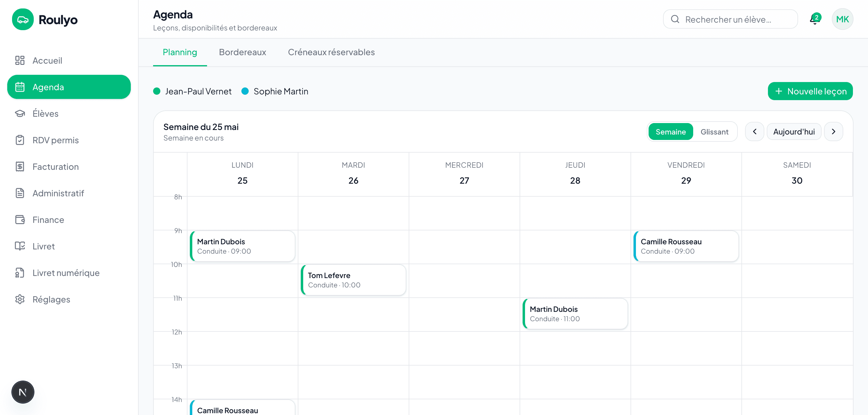Open Martin Dubois Monday 09:00 lesson
The height and width of the screenshot is (415, 868).
click(x=243, y=246)
